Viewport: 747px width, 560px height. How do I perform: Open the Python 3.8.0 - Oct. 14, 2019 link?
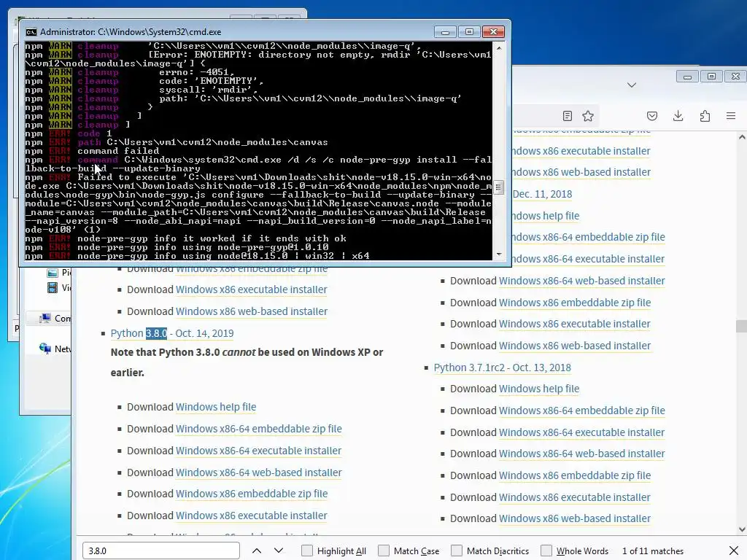pyautogui.click(x=172, y=333)
